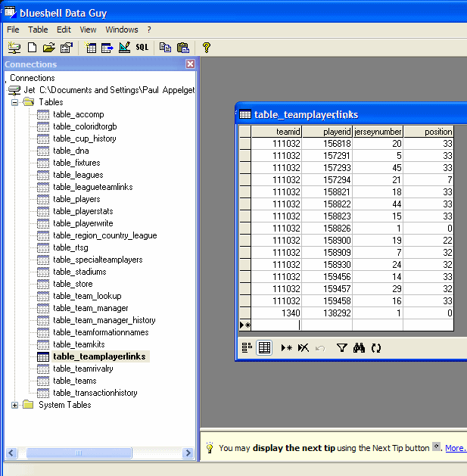Image resolution: width=467 pixels, height=476 pixels.
Task: Switch to the grid view toggle button
Action: coord(264,348)
